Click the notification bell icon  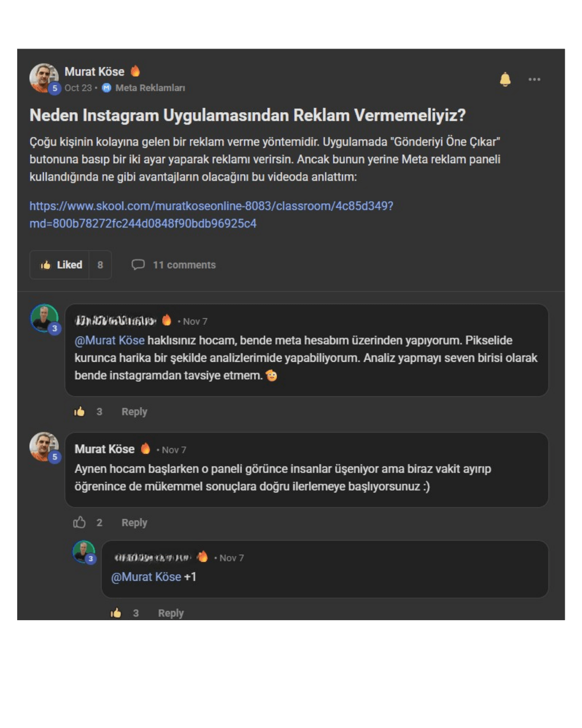pyautogui.click(x=505, y=79)
